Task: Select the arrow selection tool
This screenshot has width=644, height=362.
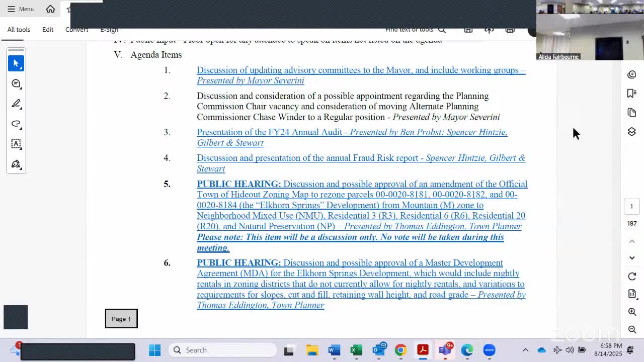Action: pyautogui.click(x=16, y=63)
